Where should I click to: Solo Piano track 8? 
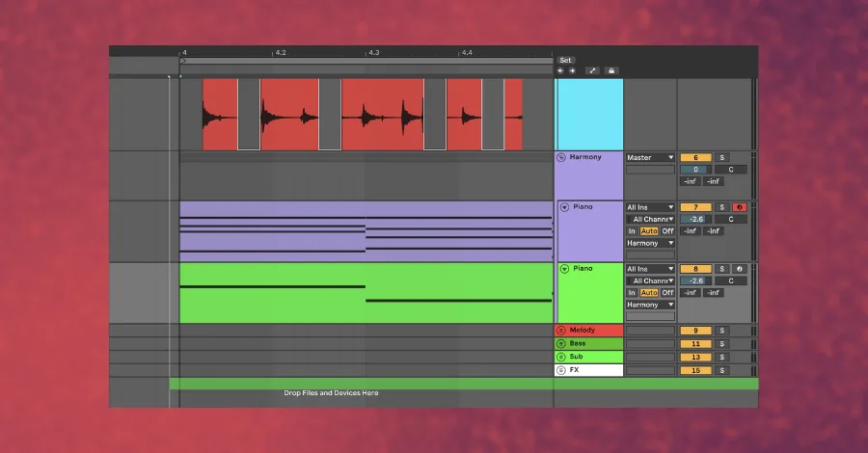pos(721,269)
